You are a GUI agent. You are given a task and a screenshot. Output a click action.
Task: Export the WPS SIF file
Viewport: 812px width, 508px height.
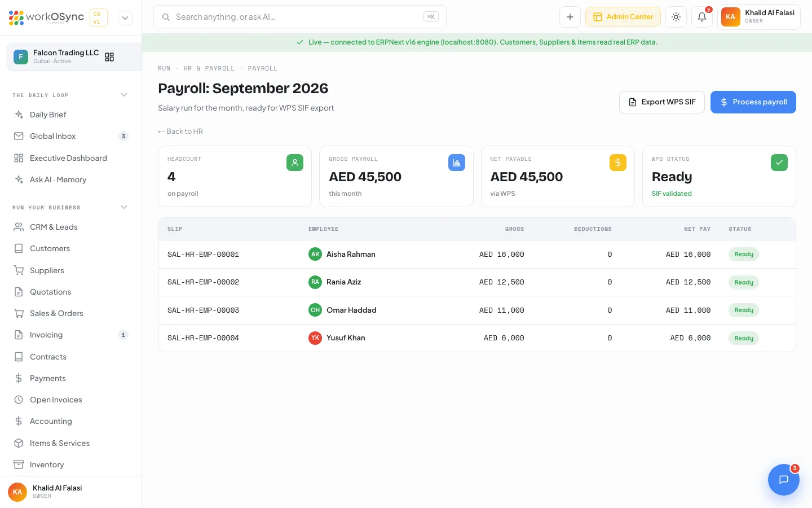coord(662,102)
